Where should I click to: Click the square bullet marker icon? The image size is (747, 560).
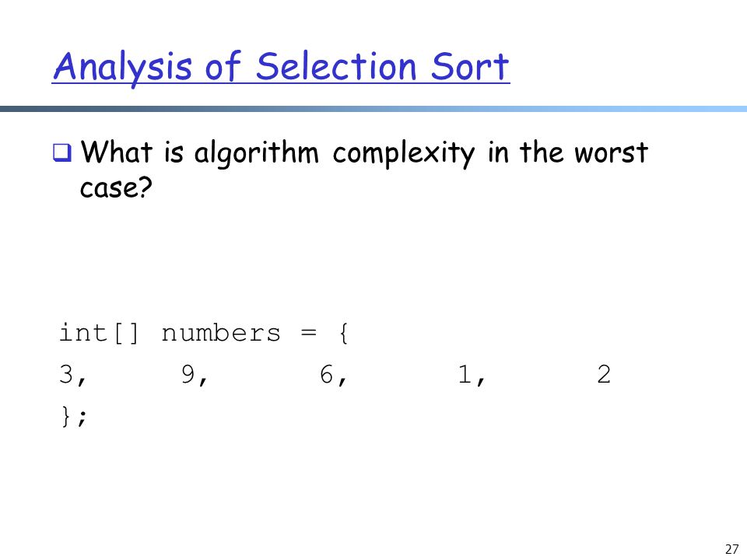[x=62, y=153]
